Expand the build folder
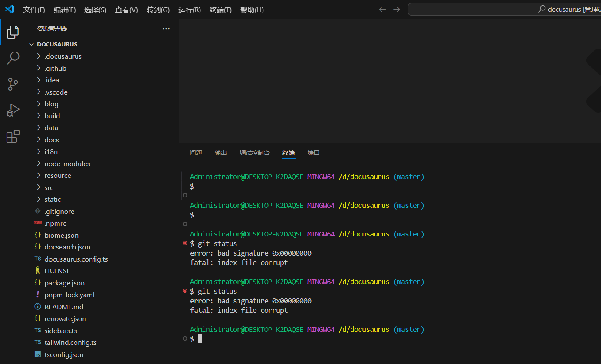This screenshot has width=601, height=364. [x=39, y=116]
